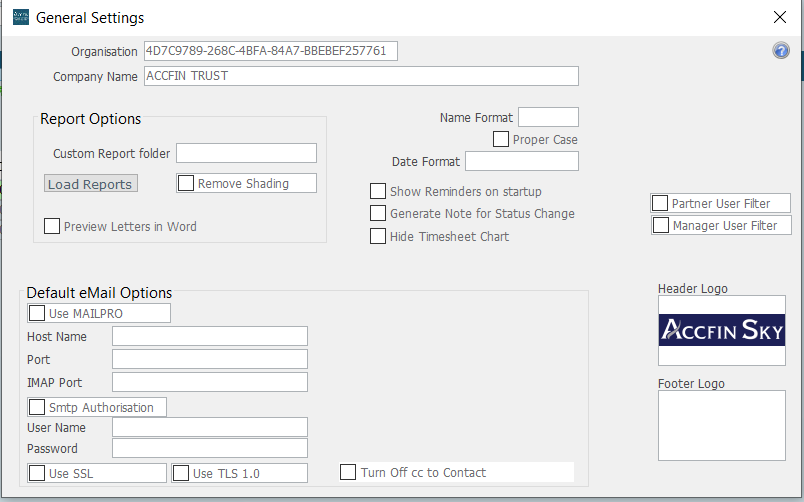Enable the Partner User Filter checkbox

point(660,203)
